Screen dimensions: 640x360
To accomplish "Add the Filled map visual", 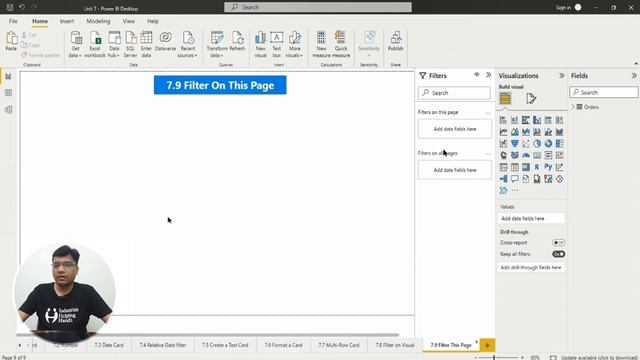I will pos(515,156).
